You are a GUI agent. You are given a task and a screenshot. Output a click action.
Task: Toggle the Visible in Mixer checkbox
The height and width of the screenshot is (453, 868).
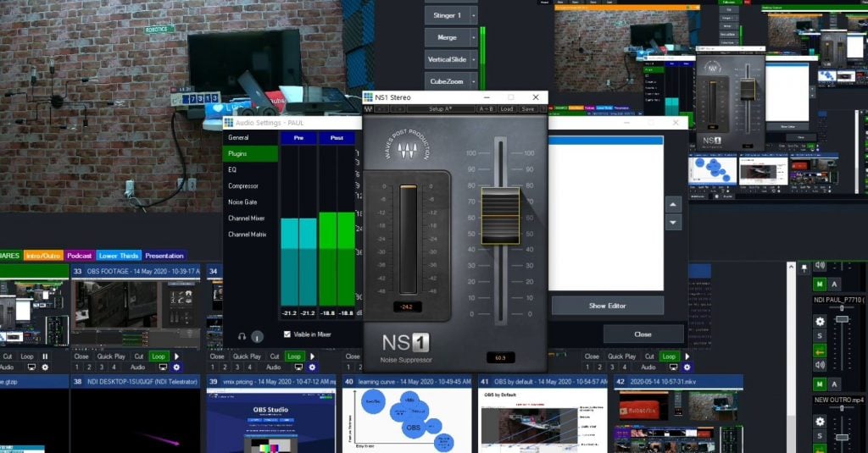coord(287,334)
